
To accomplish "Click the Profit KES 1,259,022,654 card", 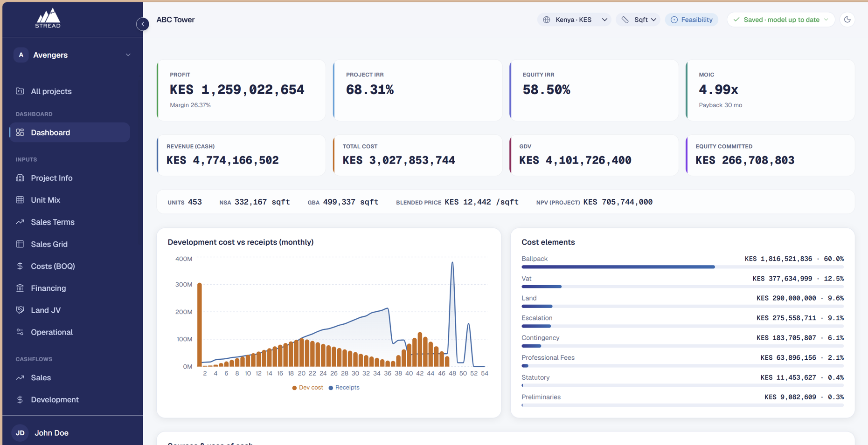I will 241,90.
